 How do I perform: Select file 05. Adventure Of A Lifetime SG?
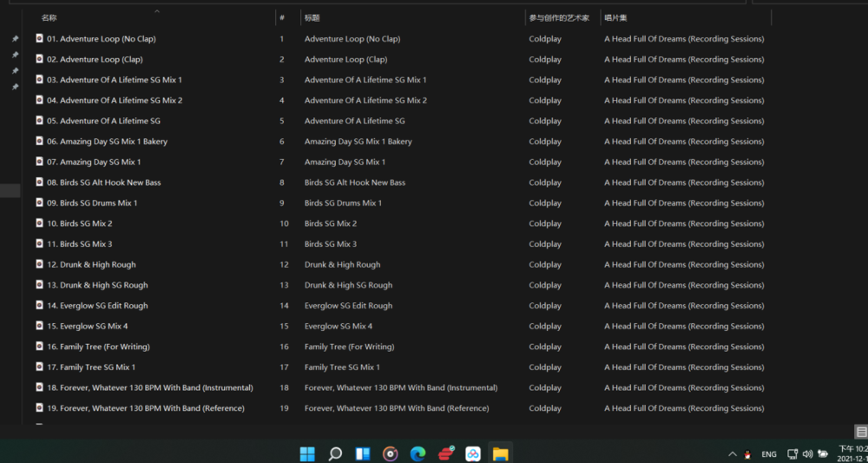pyautogui.click(x=103, y=121)
